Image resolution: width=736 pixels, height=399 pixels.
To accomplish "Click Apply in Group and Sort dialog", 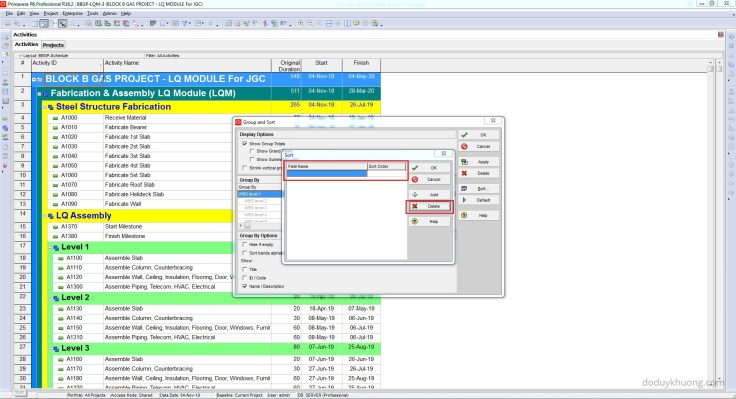I will coord(479,162).
